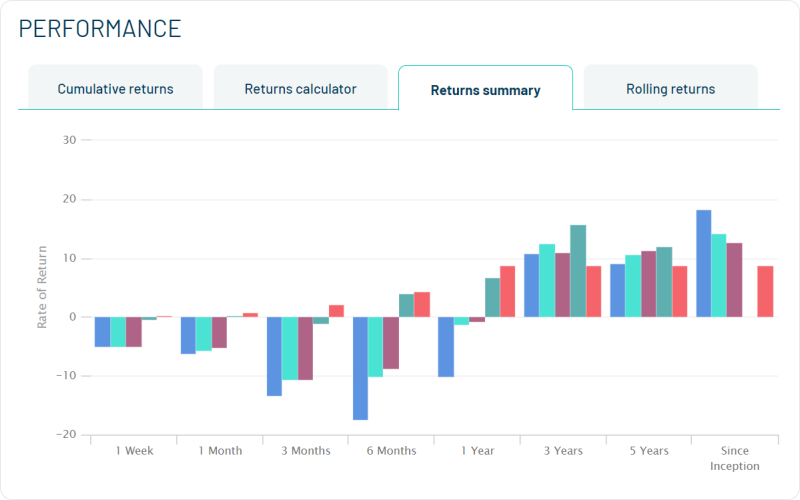Image resolution: width=800 pixels, height=500 pixels.
Task: Select the Returns summary tab
Action: click(x=485, y=90)
